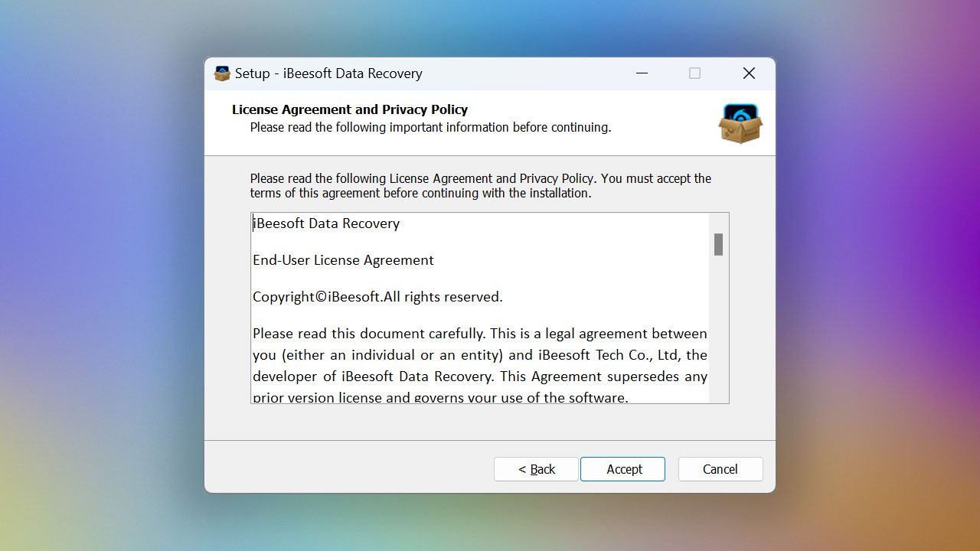Viewport: 980px width, 551px height.
Task: Click scrollbar track below the thumb
Action: tap(718, 329)
